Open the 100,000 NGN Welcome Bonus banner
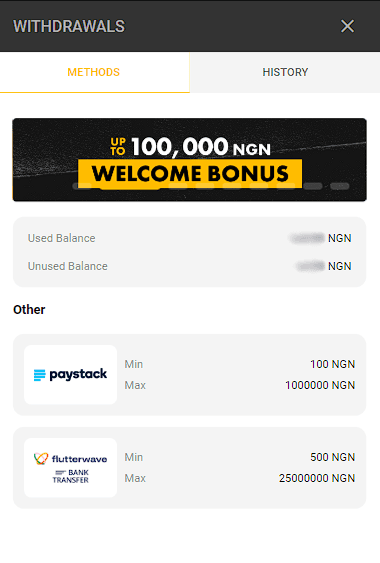The height and width of the screenshot is (563, 380). click(190, 160)
